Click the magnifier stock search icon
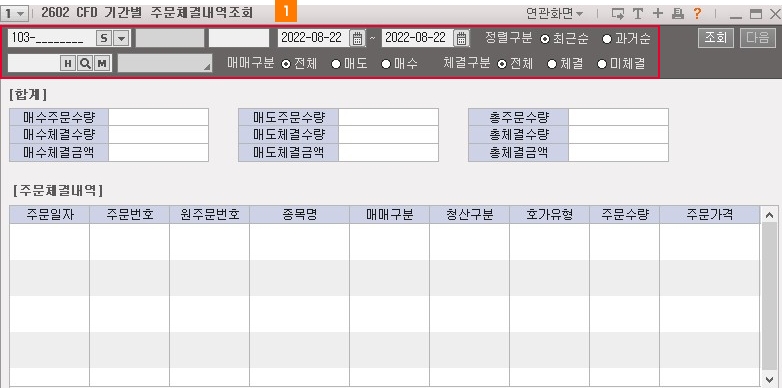The image size is (782, 388). pos(85,63)
